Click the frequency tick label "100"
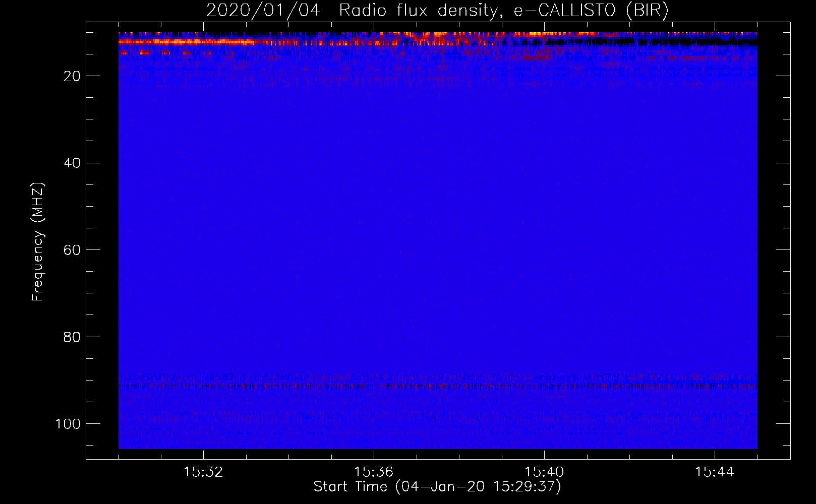The height and width of the screenshot is (504, 816). point(68,424)
